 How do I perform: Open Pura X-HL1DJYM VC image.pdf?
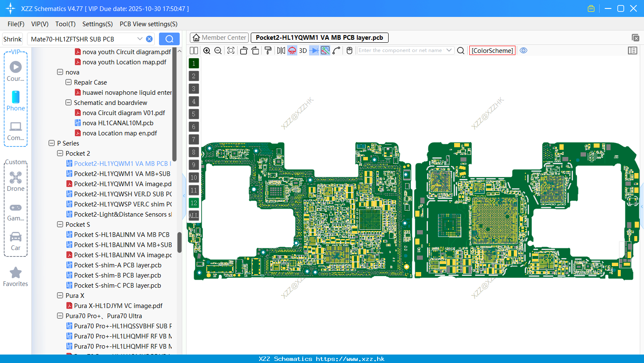coord(118,305)
